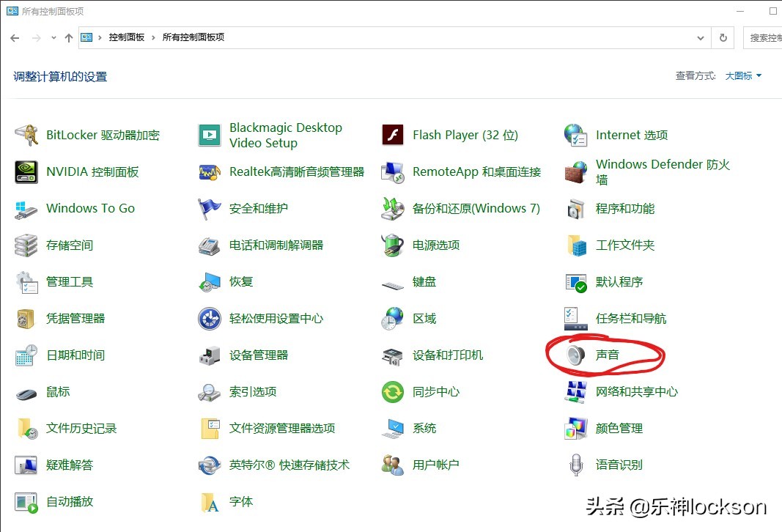Expand the address bar history dropdown
782x532 pixels.
click(700, 37)
